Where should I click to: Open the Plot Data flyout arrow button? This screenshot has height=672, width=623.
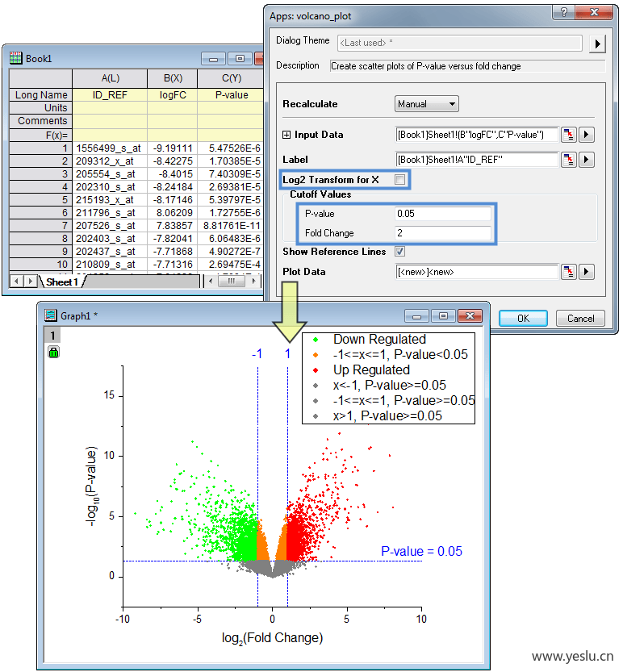586,272
